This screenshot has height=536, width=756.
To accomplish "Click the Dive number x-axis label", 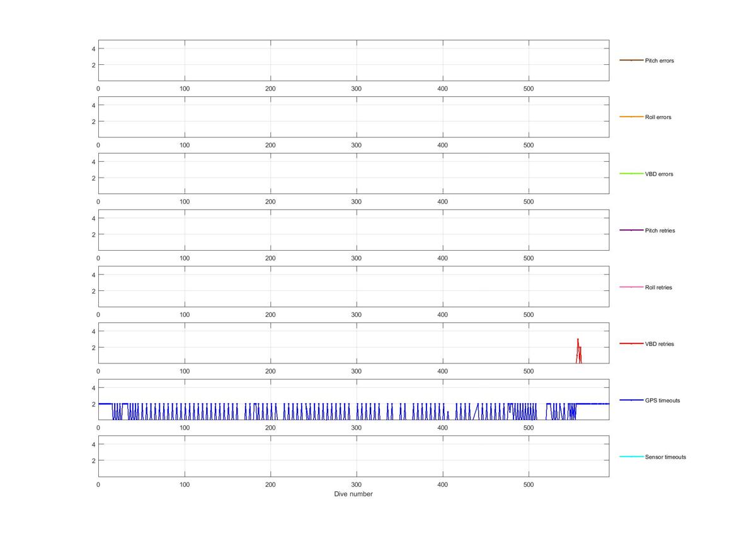I will 353,494.
